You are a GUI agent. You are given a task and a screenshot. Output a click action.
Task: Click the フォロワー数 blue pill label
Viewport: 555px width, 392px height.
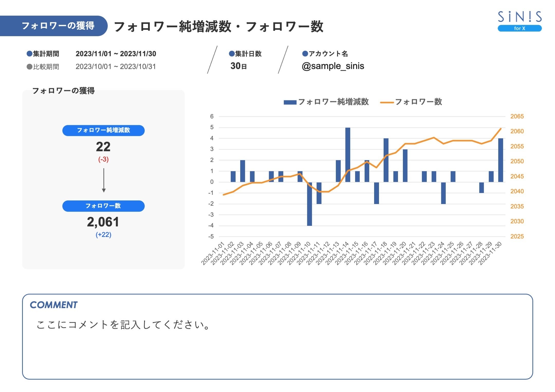pos(103,206)
